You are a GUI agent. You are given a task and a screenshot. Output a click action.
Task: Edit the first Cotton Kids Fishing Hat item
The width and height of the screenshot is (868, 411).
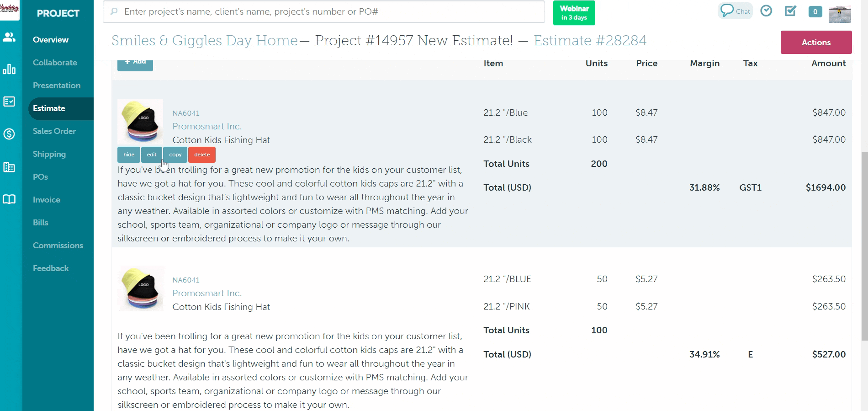pos(152,155)
